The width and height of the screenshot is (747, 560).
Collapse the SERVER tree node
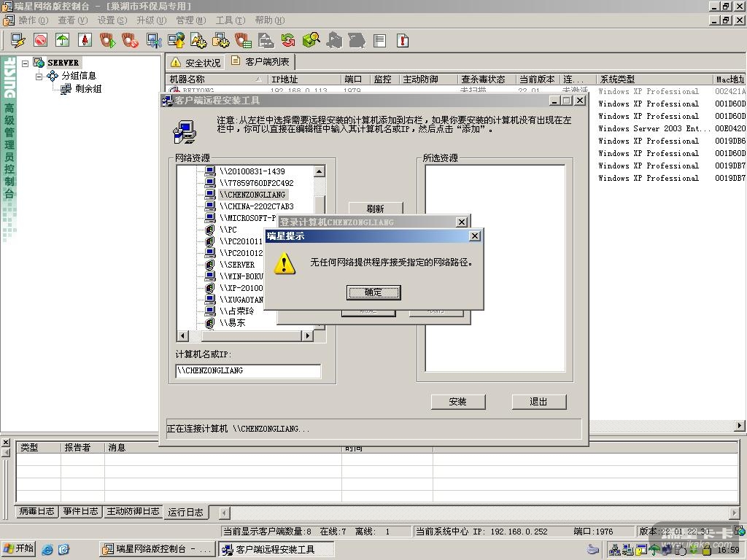pyautogui.click(x=26, y=63)
